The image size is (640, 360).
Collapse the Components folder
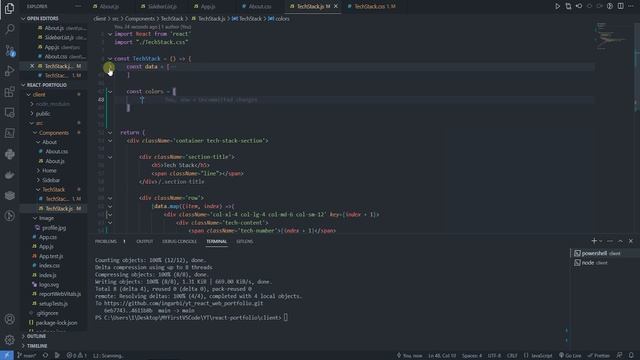click(x=54, y=133)
